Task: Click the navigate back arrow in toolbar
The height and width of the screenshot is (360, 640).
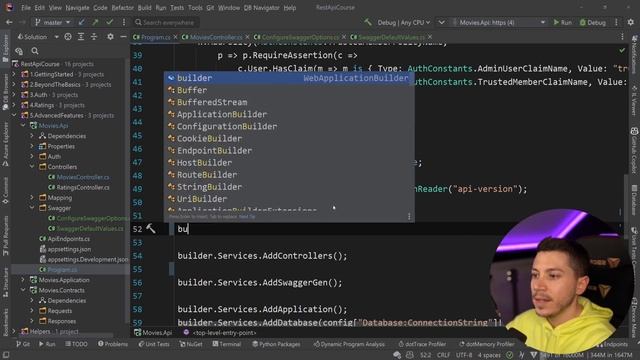Action: 9,22
